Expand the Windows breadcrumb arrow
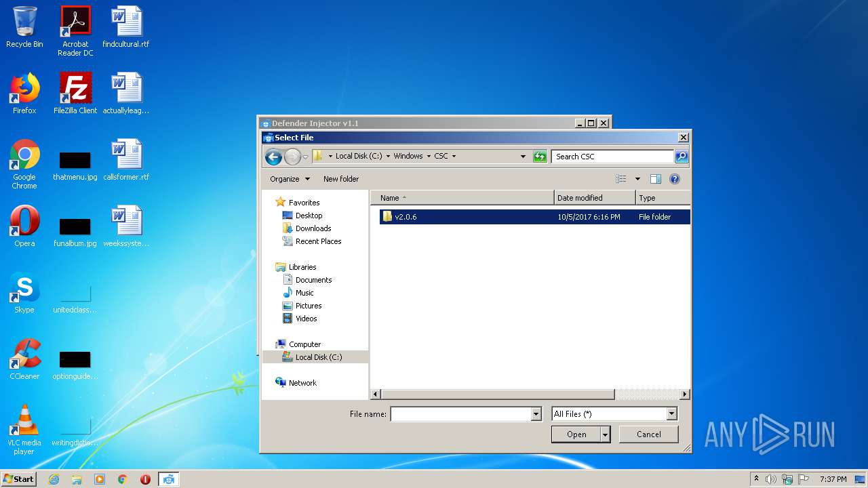The height and width of the screenshot is (488, 868). (x=429, y=157)
